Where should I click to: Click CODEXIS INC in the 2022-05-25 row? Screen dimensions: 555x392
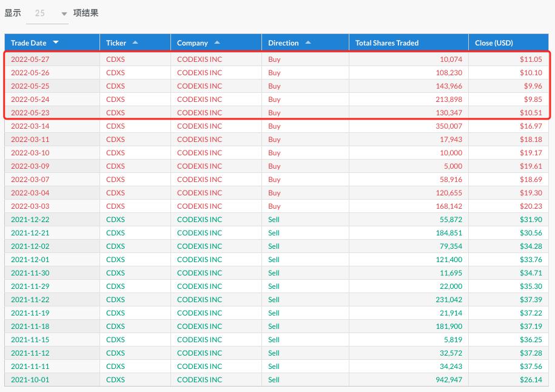click(200, 86)
